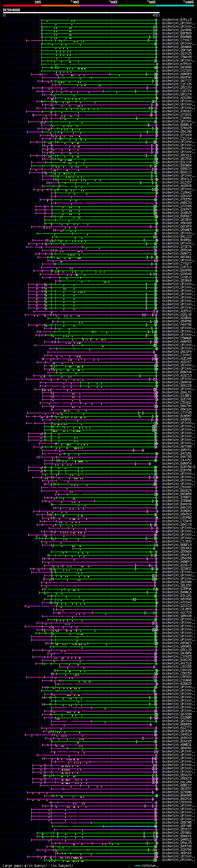Select the UniRef100_B8BR89 label
197x868 pixels.
click(177, 724)
